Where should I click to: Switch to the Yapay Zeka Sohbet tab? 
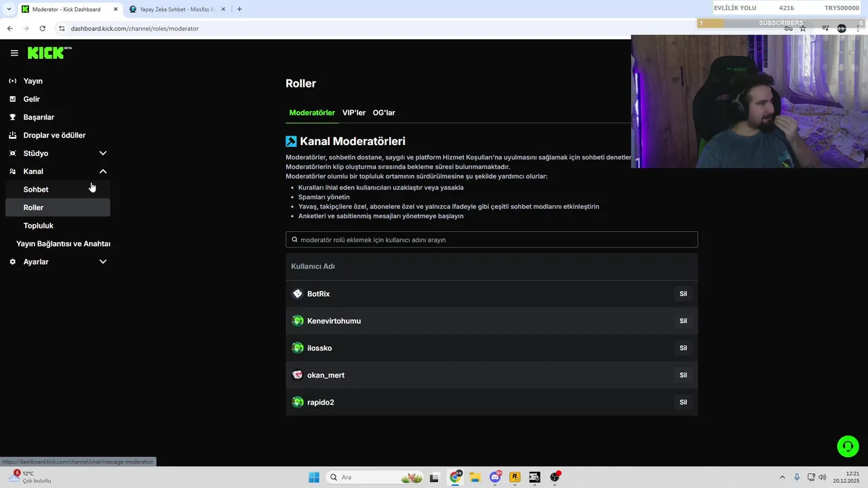(x=176, y=9)
